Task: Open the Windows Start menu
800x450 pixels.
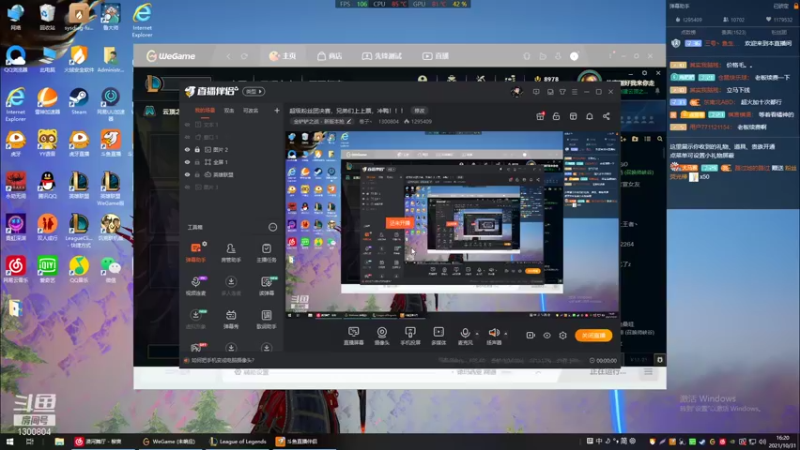Action: 9,441
